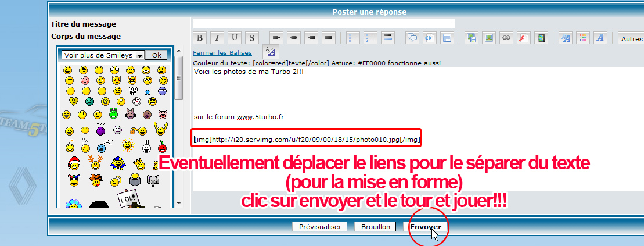This screenshot has width=644, height=246.
Task: Insert a horizontal rule separator
Action: [388, 38]
